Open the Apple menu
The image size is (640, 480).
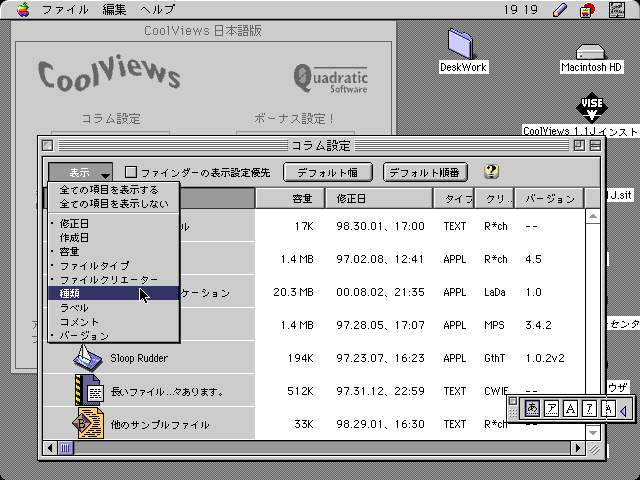(x=23, y=9)
